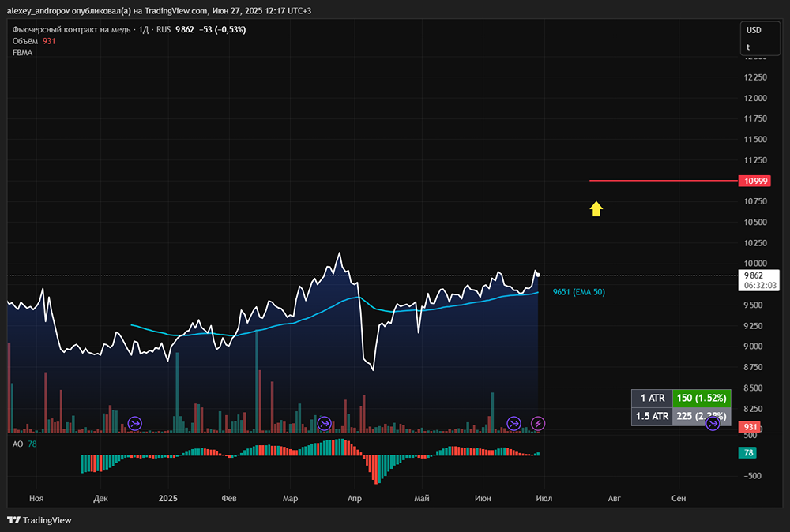Image resolution: width=790 pixels, height=532 pixels.
Task: Click the 9651 (EMA 50) label
Action: pos(578,292)
